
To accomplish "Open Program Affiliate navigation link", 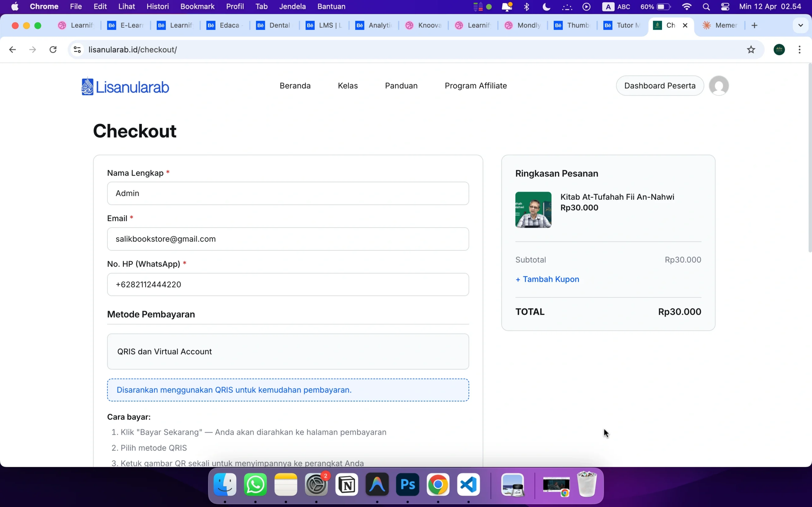I will coord(475,86).
